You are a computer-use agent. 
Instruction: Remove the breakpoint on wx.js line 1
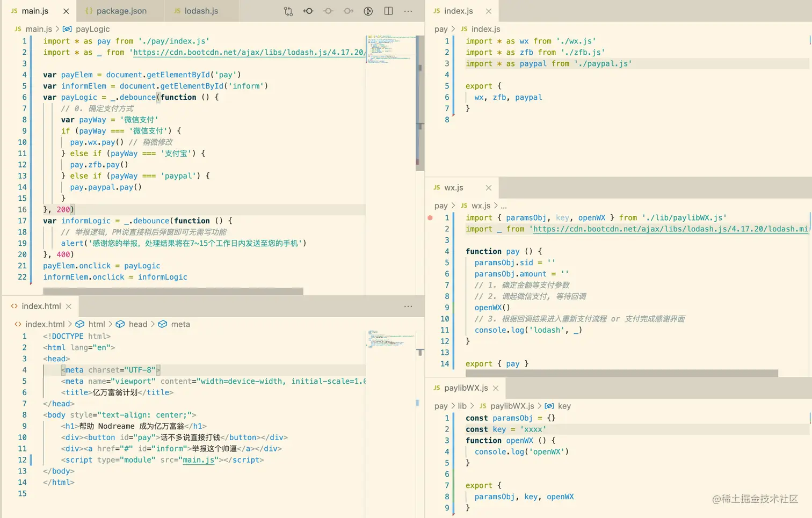430,217
